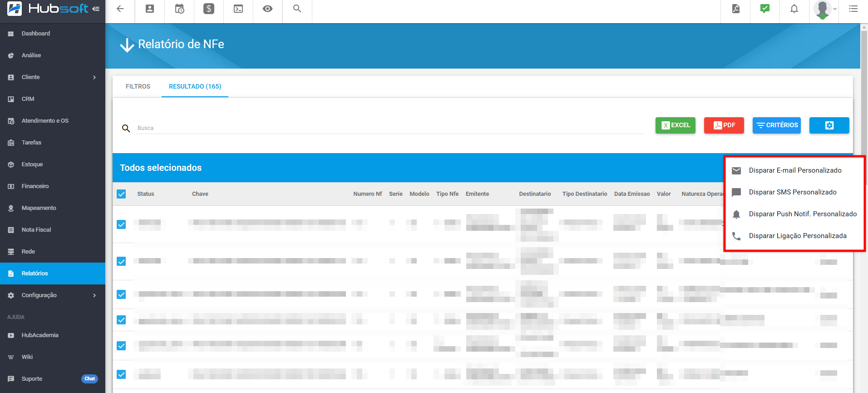868x393 pixels.
Task: Open the user avatar menu
Action: click(x=825, y=9)
